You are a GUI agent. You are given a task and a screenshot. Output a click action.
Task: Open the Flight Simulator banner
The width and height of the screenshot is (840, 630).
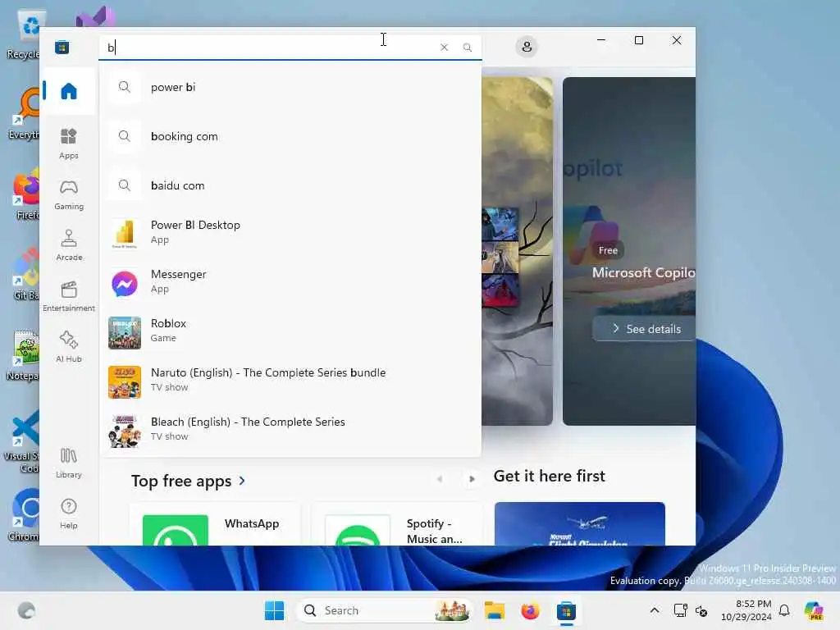580,524
